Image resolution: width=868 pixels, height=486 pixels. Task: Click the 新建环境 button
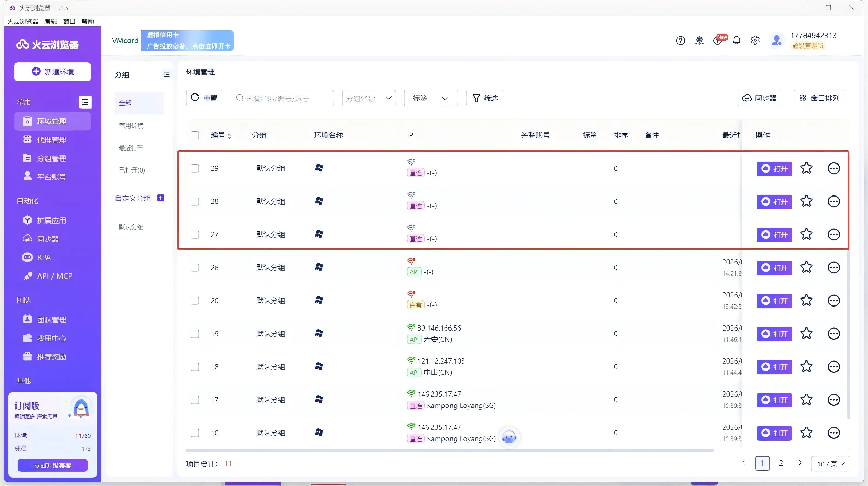52,72
